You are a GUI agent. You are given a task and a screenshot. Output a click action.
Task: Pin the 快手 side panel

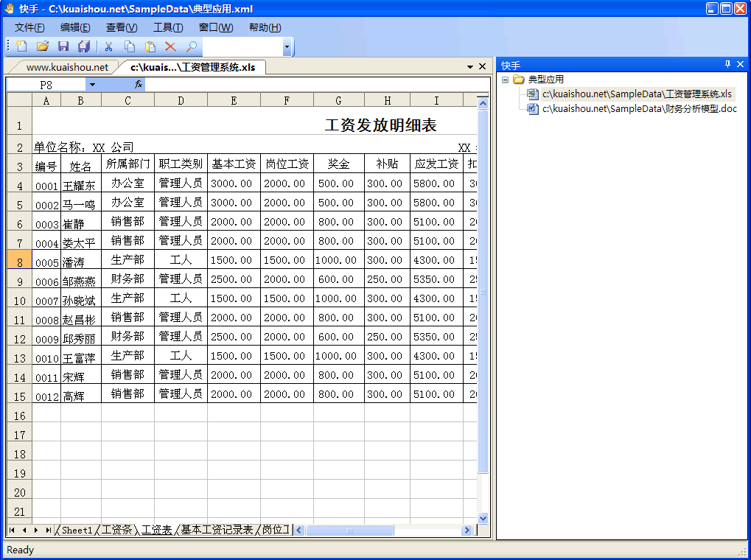[x=728, y=65]
